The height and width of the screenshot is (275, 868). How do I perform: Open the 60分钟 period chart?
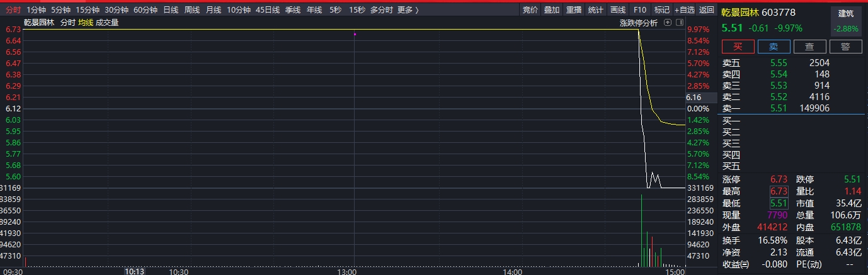tap(146, 10)
